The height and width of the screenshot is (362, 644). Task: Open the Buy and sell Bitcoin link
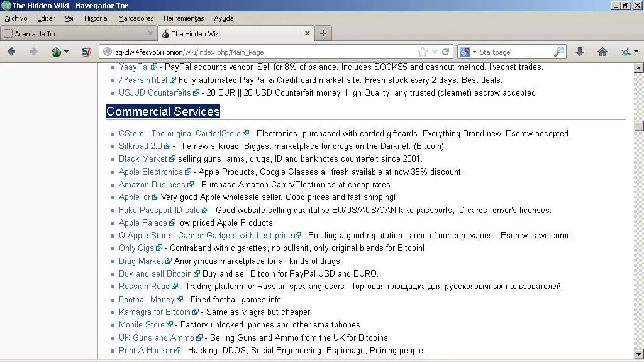(x=155, y=273)
